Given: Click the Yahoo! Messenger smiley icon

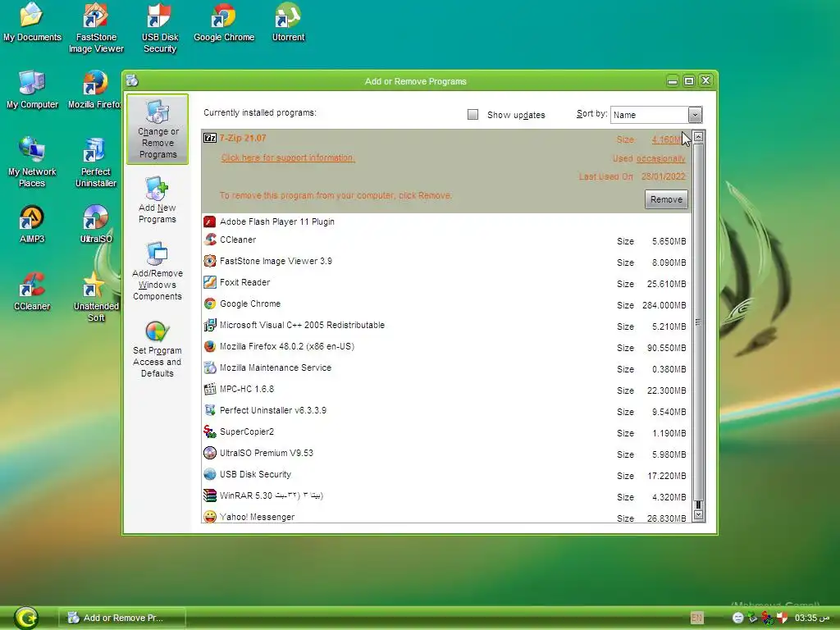Looking at the screenshot, I should (210, 517).
